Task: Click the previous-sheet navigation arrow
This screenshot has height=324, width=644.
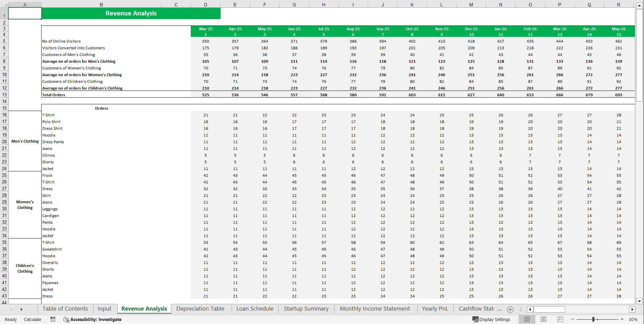Action: coord(11,309)
